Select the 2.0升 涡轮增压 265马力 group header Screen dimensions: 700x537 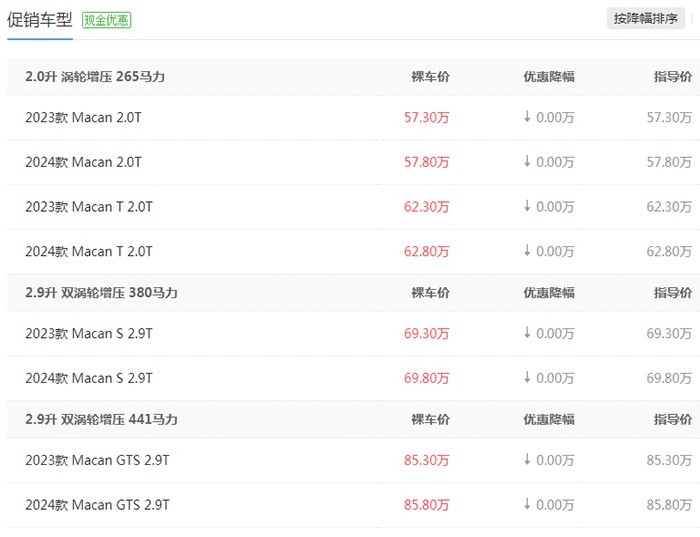pos(95,77)
